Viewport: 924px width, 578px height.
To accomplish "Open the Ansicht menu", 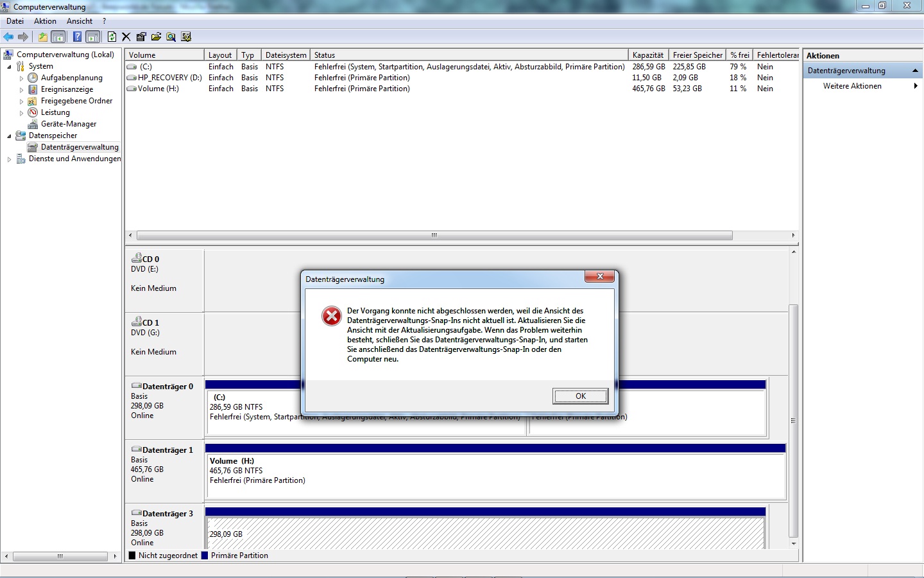I will 80,21.
